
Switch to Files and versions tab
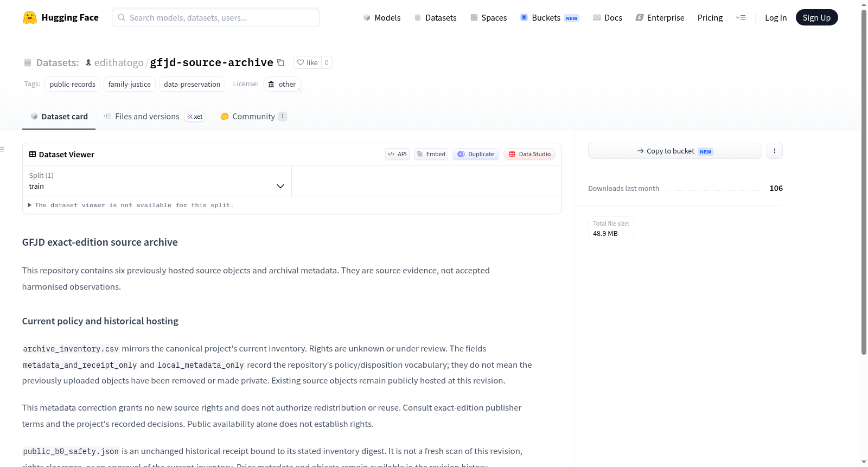[154, 117]
